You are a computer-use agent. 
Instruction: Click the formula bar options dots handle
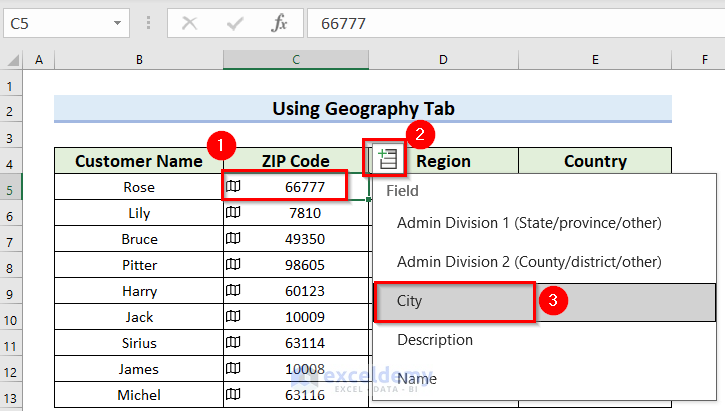[148, 23]
